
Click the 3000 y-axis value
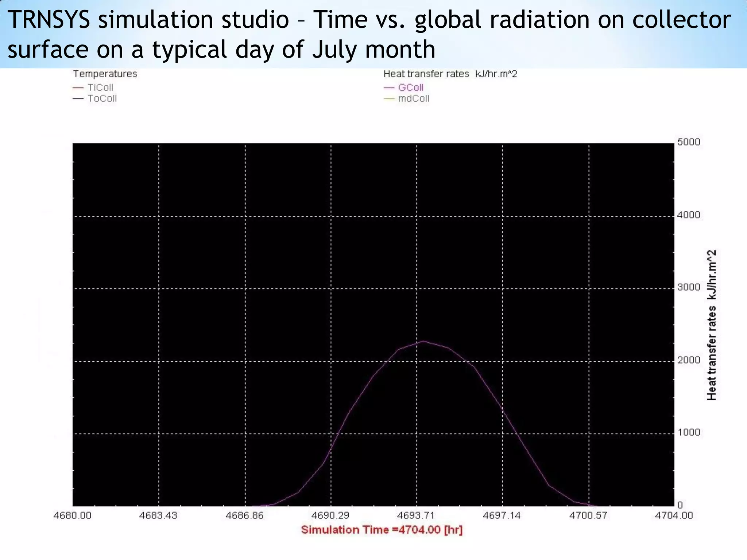point(689,287)
